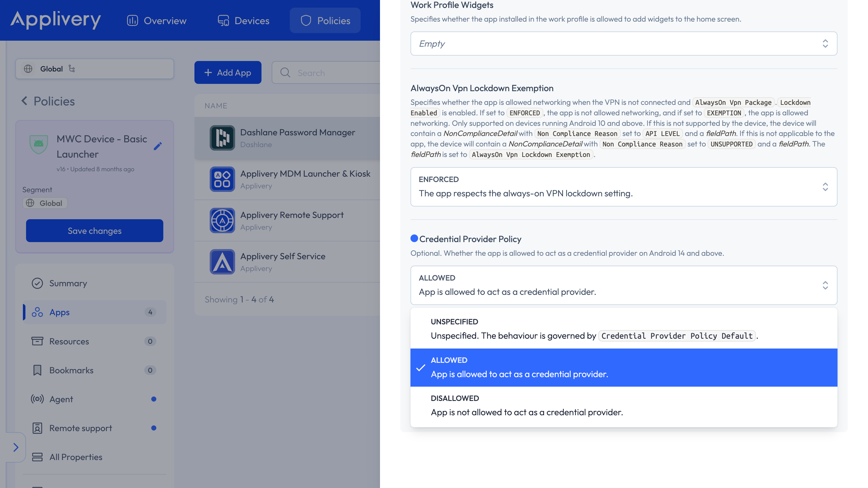Click the Summary checkmark icon
The height and width of the screenshot is (488, 868).
pyautogui.click(x=37, y=283)
